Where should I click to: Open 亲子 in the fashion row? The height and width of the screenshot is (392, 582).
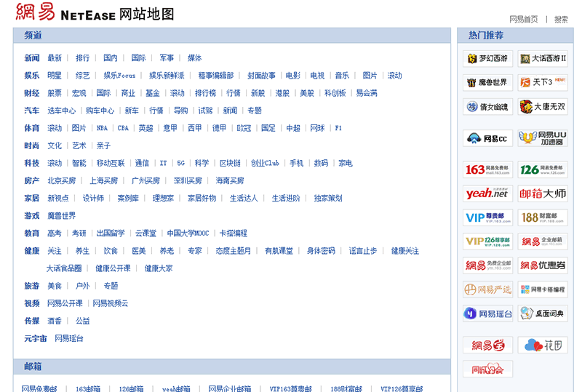103,145
